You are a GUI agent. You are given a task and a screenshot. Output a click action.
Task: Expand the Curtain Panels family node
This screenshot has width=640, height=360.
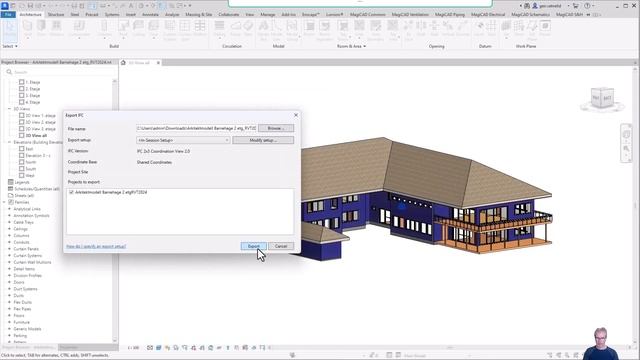point(9,249)
